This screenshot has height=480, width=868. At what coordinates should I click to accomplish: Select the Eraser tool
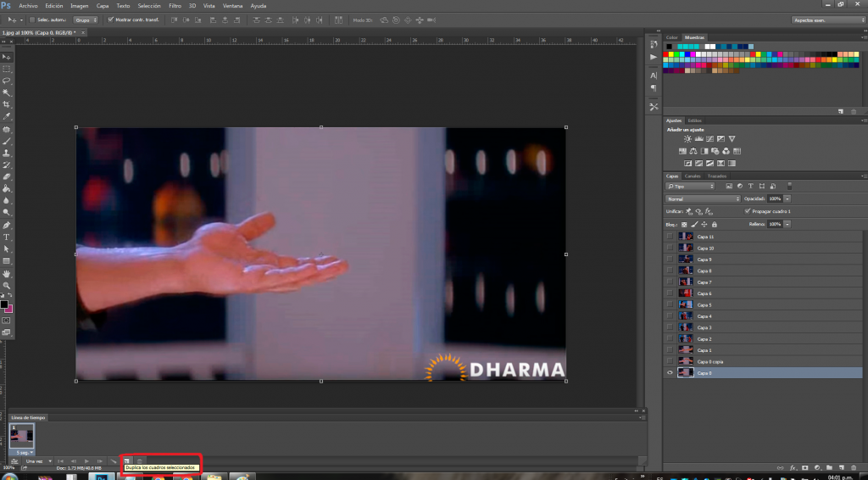point(7,176)
